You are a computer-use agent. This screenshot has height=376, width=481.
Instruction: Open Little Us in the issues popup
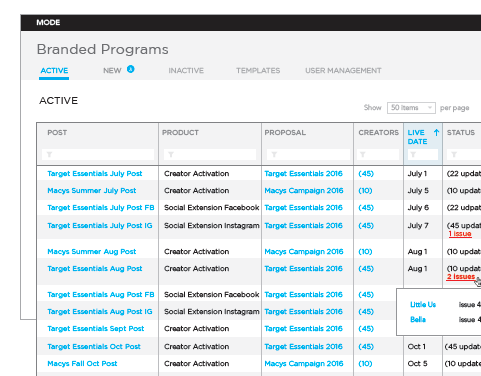click(x=423, y=305)
